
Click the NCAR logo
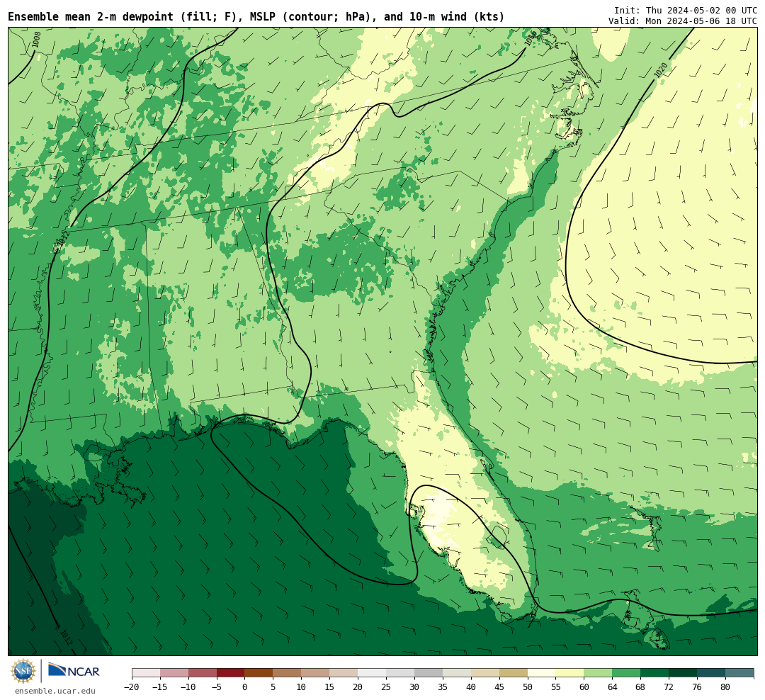(x=74, y=672)
